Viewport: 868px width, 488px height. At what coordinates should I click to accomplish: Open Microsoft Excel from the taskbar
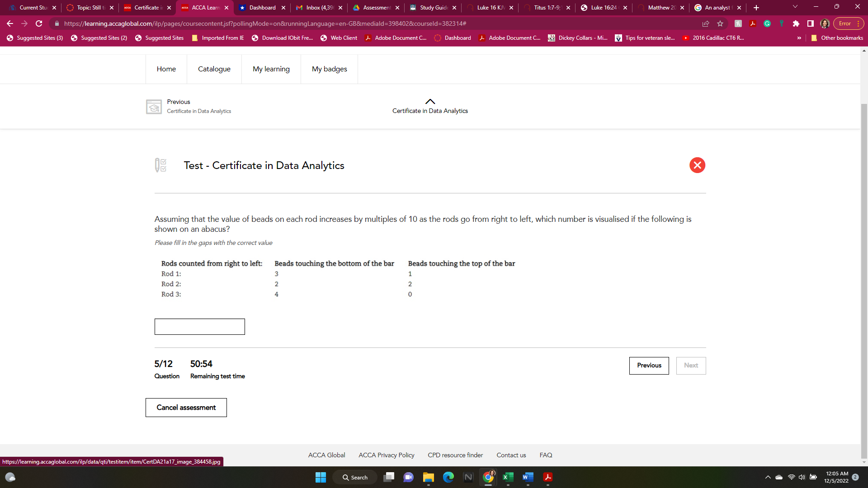[x=507, y=477]
